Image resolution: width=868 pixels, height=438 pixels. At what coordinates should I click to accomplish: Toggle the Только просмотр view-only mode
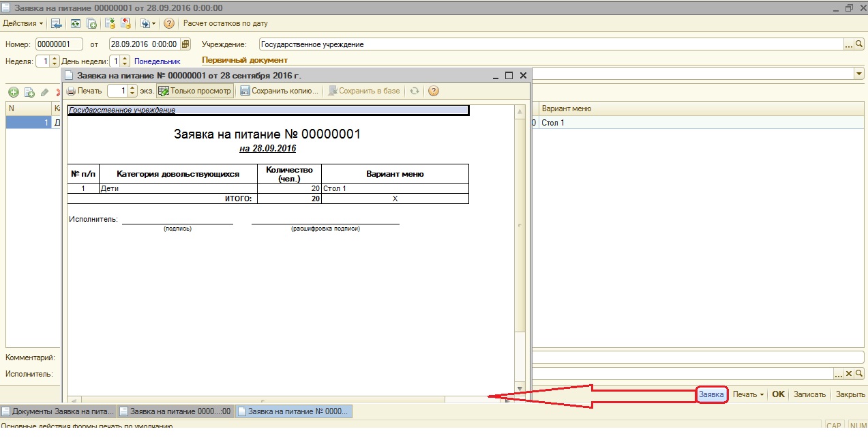195,91
